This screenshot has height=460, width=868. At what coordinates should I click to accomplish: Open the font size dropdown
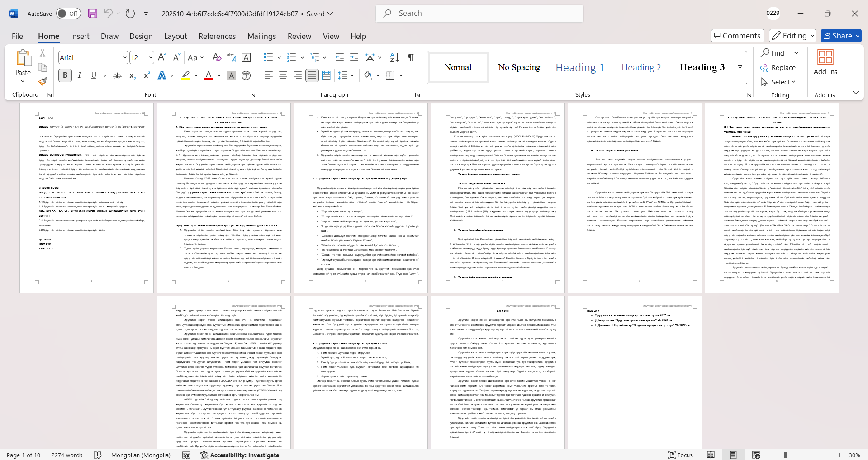151,57
